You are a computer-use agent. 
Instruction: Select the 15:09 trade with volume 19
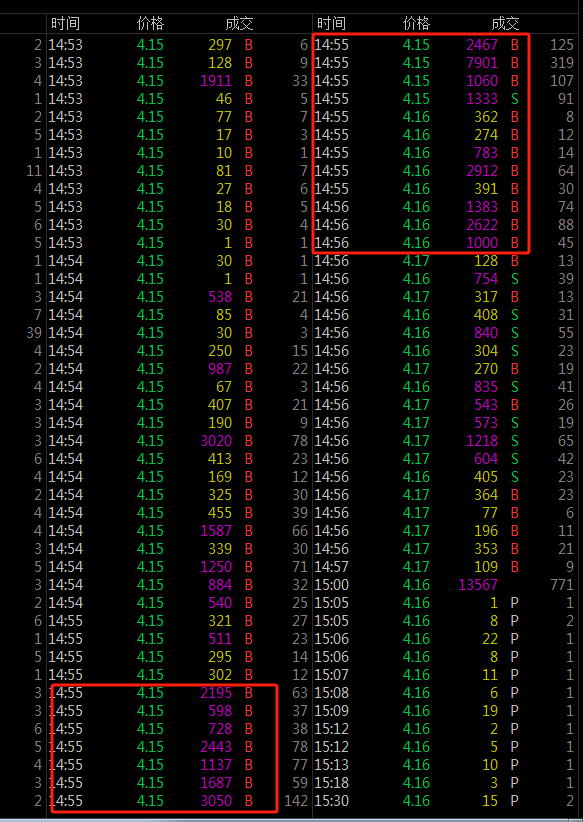pos(445,711)
